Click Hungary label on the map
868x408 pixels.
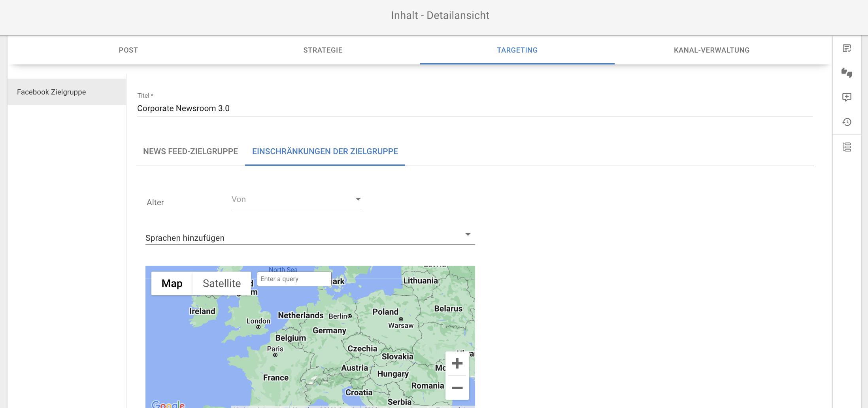[x=393, y=374]
